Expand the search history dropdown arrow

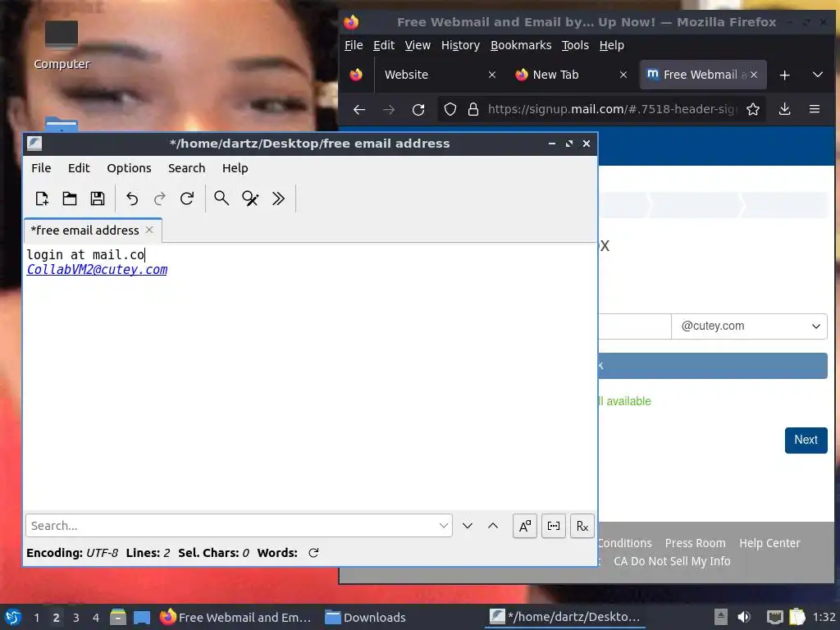444,526
